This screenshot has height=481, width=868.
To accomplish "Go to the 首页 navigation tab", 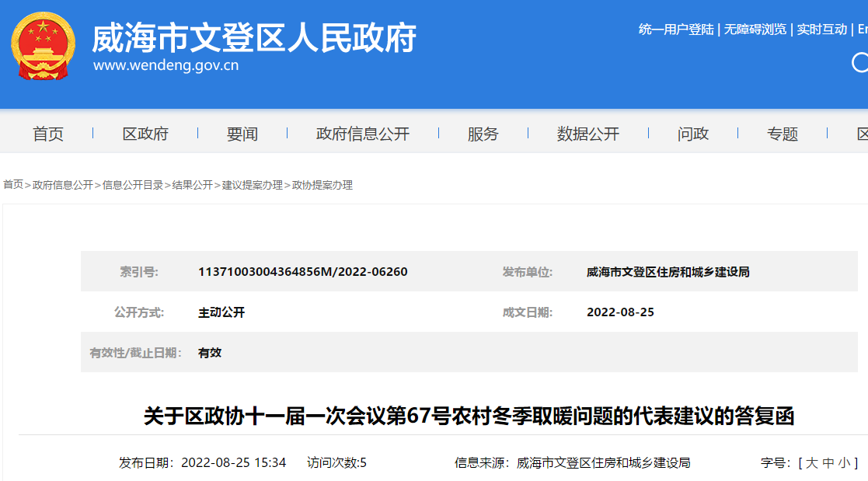I will click(48, 133).
